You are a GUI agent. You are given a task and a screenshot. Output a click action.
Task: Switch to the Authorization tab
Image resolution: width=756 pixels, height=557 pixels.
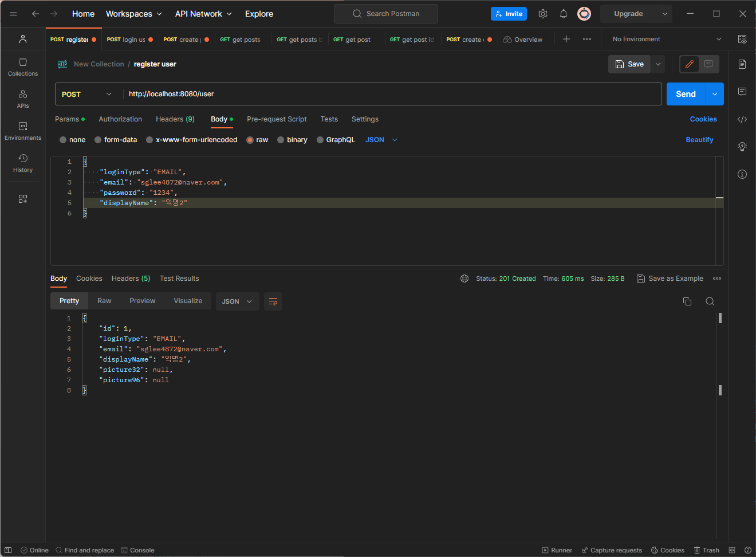coord(120,119)
